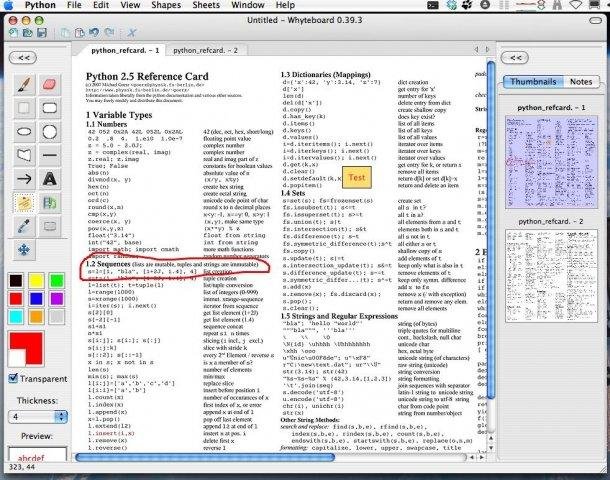Select the Ellipse tool
The height and width of the screenshot is (480, 610).
click(x=24, y=132)
